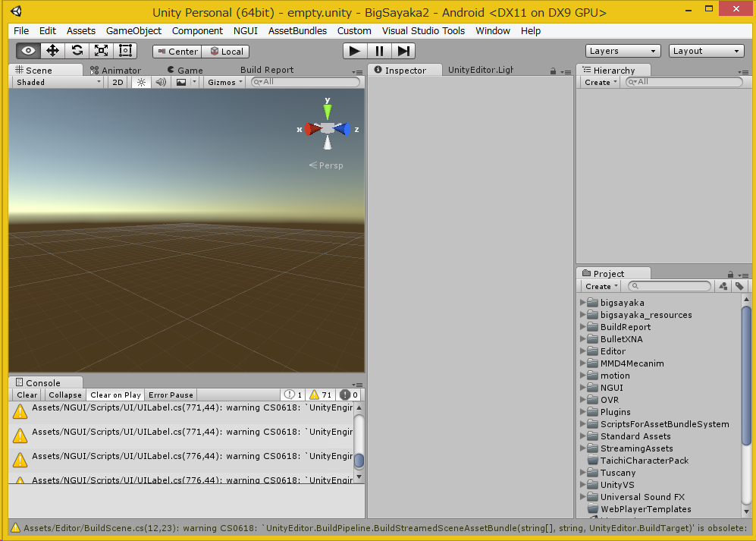This screenshot has height=541, width=756.
Task: Toggle pivot Center handle position
Action: coord(177,51)
